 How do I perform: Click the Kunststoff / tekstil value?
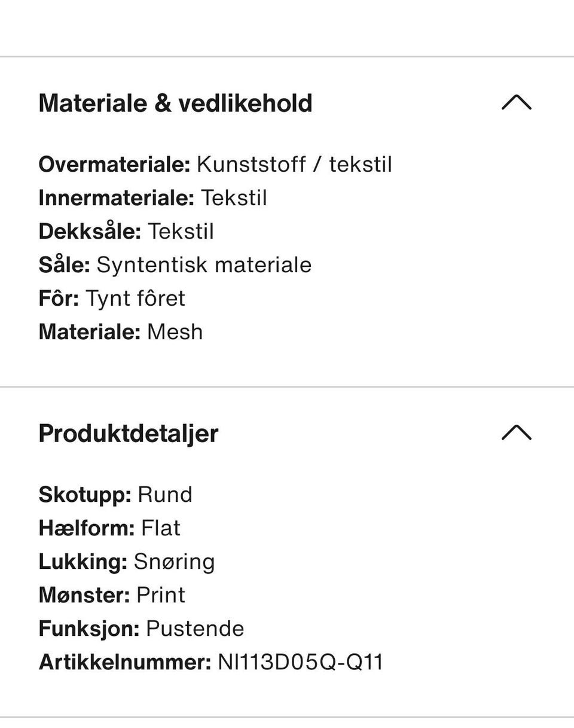coord(294,164)
